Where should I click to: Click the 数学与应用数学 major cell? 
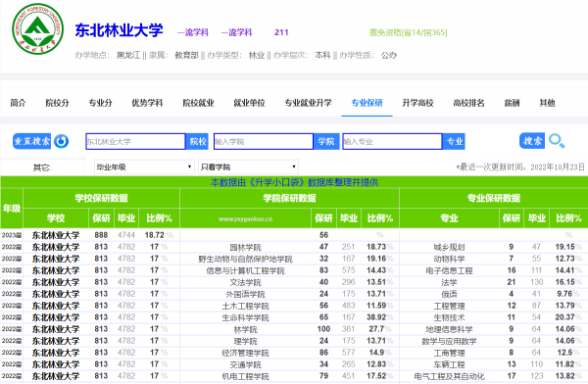coord(449,341)
